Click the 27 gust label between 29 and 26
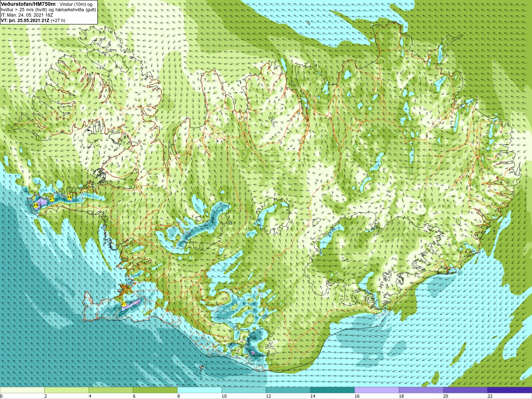This screenshot has height=399, width=532. 52,199
